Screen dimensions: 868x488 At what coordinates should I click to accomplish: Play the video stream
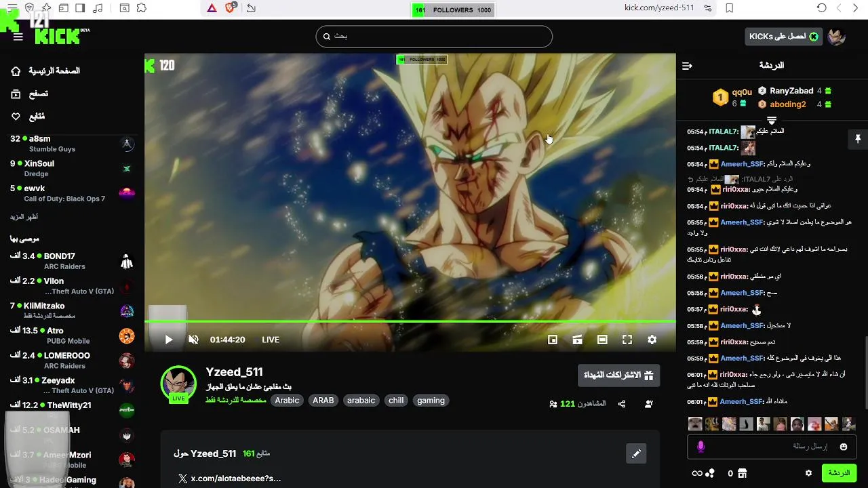(169, 340)
